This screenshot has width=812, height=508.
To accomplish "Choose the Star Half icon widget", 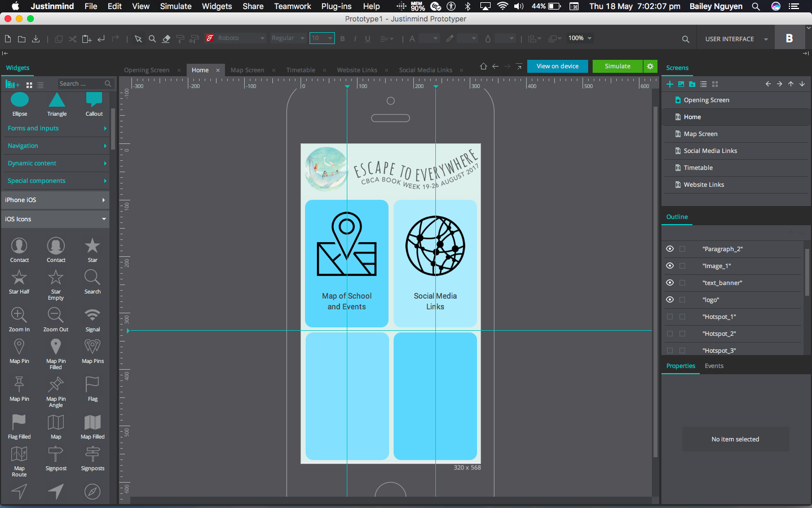I will pos(19,278).
